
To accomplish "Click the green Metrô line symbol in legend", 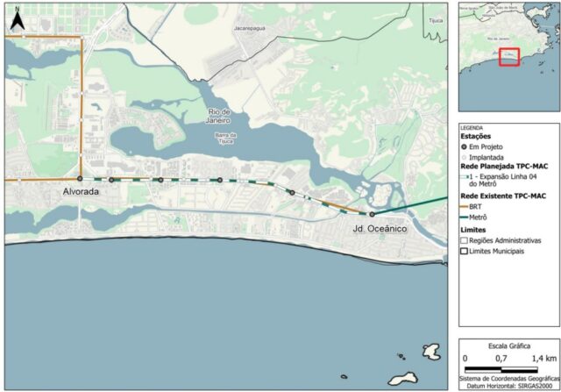I will click(x=464, y=215).
